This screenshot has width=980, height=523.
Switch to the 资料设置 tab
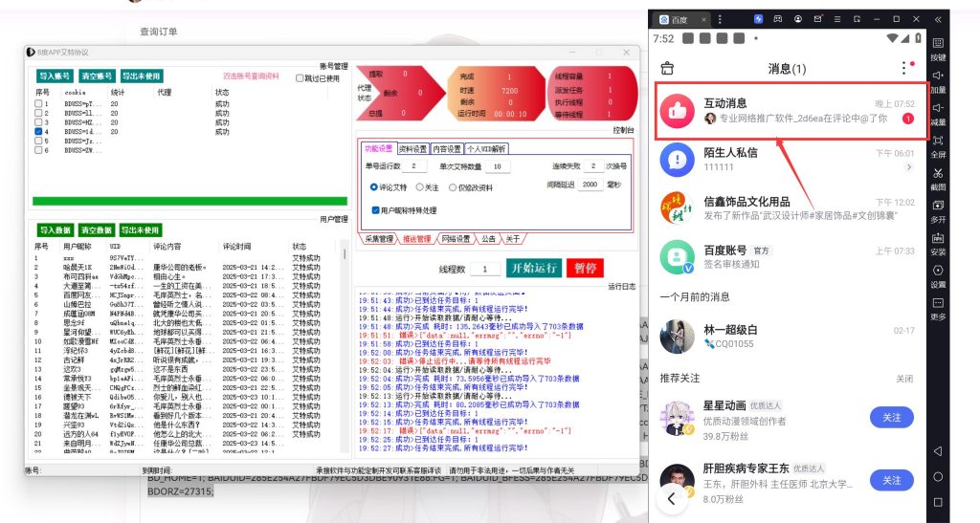pyautogui.click(x=412, y=149)
